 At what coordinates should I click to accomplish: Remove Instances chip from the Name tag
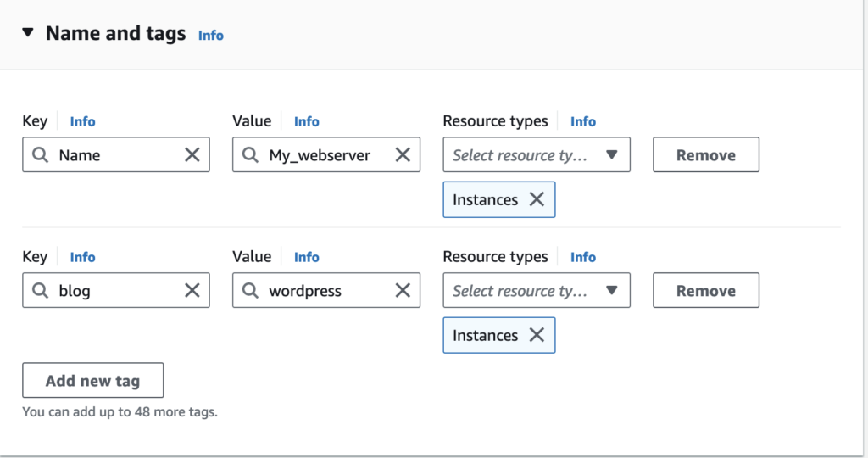point(537,199)
